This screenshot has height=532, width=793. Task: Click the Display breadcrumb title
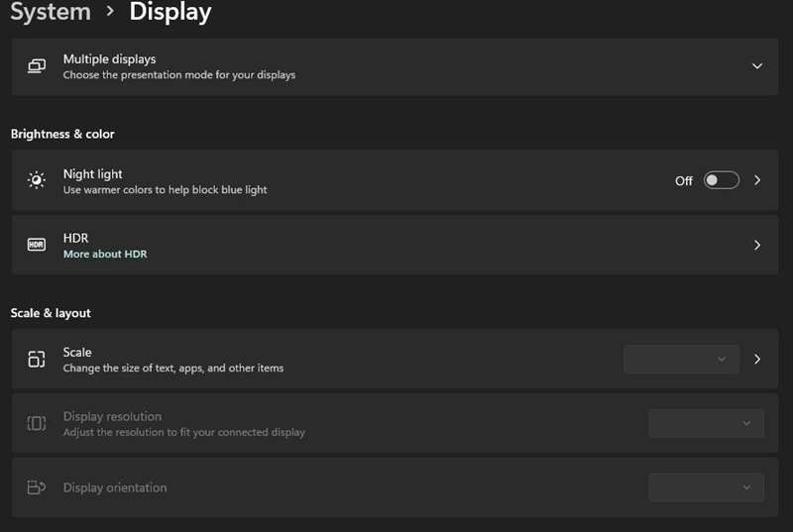tap(170, 12)
